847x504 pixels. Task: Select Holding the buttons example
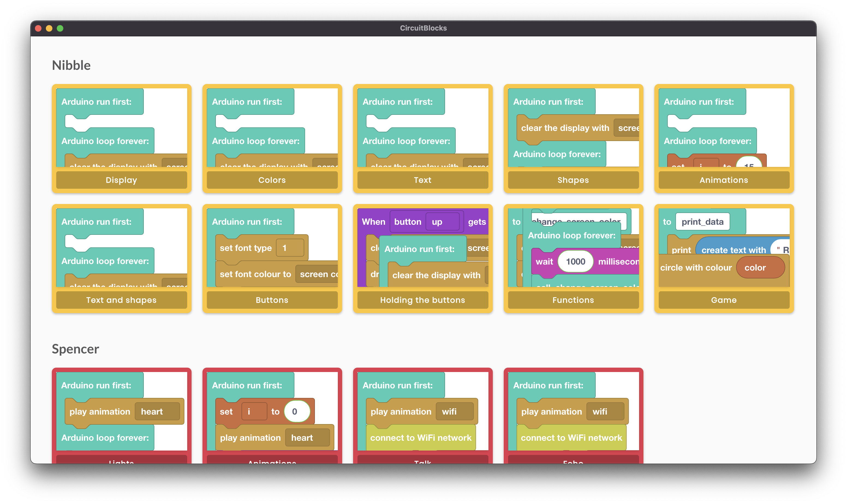tap(422, 300)
